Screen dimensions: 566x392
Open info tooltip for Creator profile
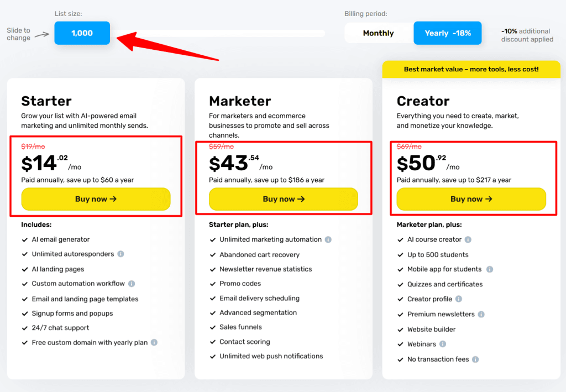click(x=458, y=299)
